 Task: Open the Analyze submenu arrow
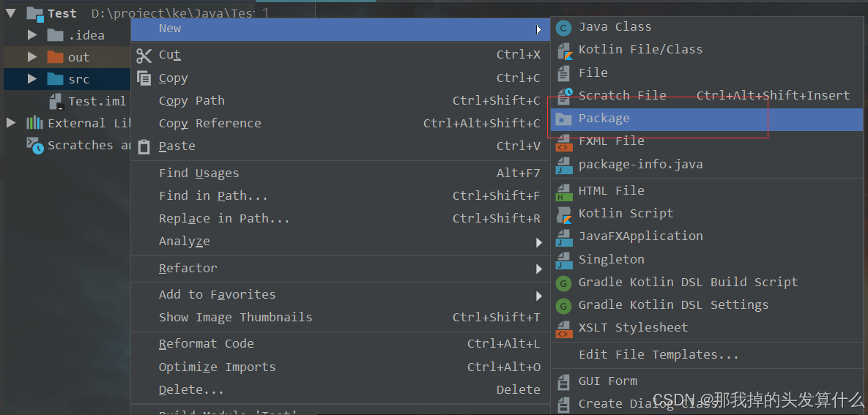538,242
